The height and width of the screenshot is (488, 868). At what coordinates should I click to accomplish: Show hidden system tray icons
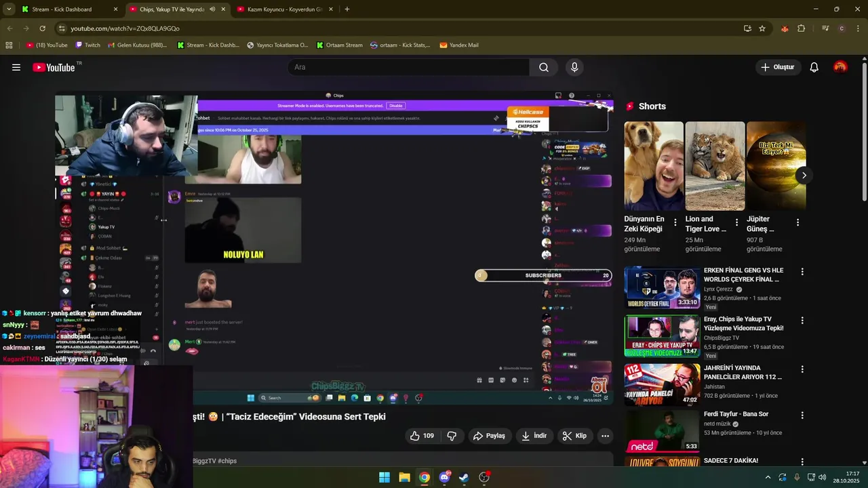click(768, 477)
